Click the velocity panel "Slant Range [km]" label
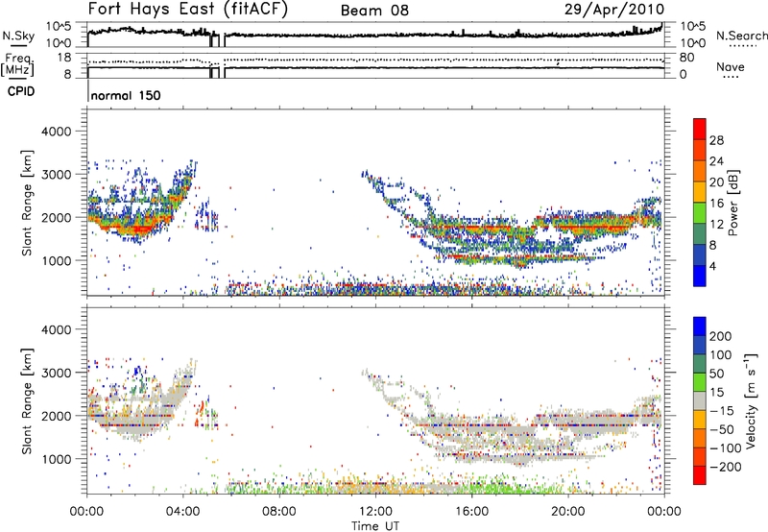The image size is (768, 532). pos(27,401)
